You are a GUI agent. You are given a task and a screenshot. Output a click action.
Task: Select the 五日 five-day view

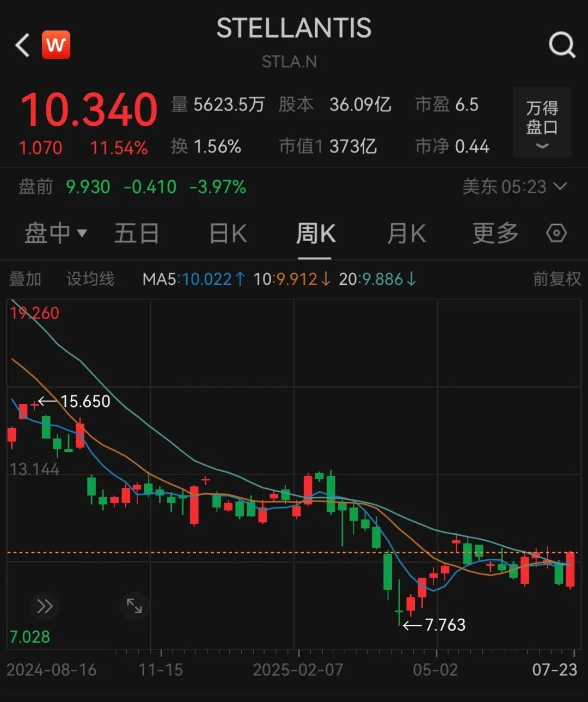[x=137, y=233]
